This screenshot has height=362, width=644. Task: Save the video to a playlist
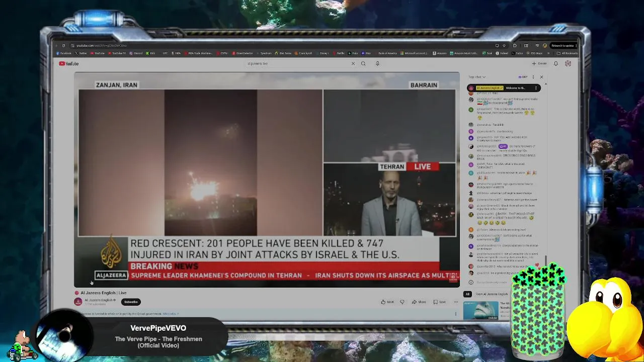point(440,302)
